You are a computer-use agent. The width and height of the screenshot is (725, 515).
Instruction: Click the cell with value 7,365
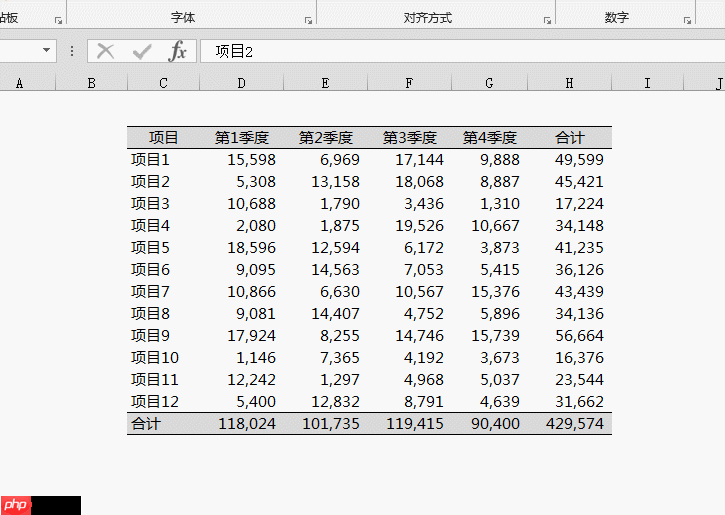pyautogui.click(x=326, y=357)
